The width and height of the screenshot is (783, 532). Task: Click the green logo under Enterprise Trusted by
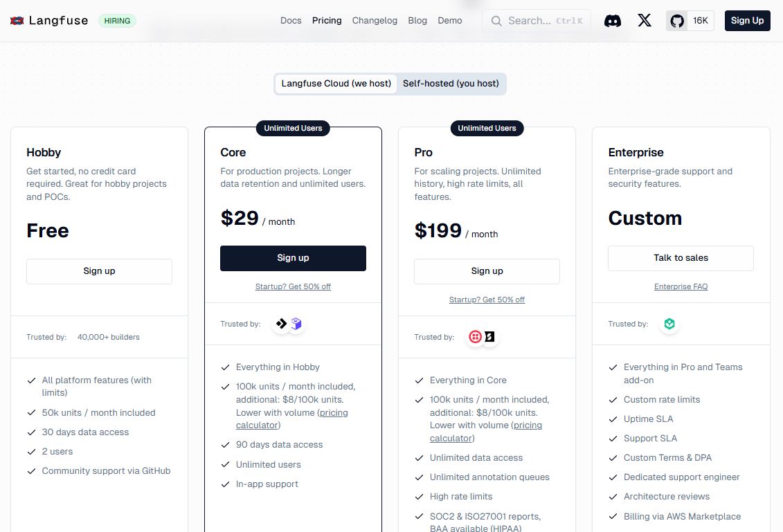click(x=669, y=323)
